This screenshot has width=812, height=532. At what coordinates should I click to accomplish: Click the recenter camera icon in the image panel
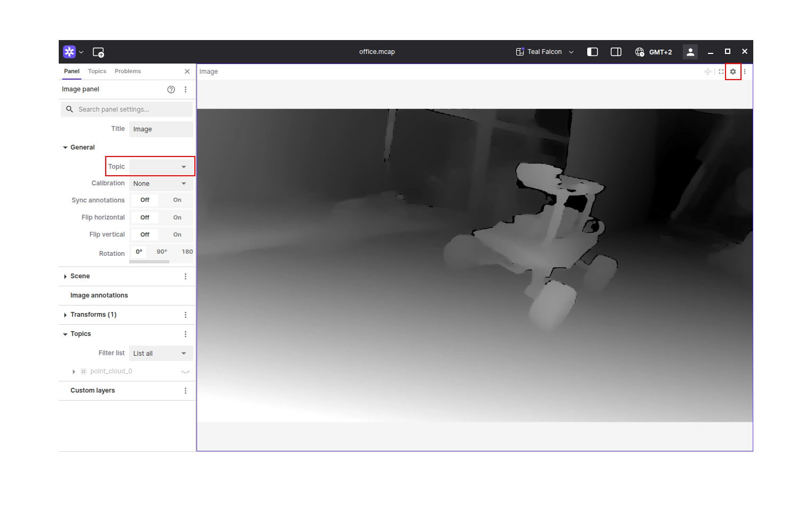tap(708, 71)
